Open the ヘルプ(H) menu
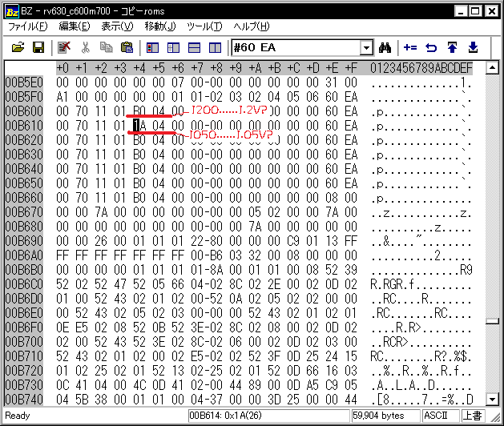This screenshot has width=504, height=426. [x=252, y=26]
